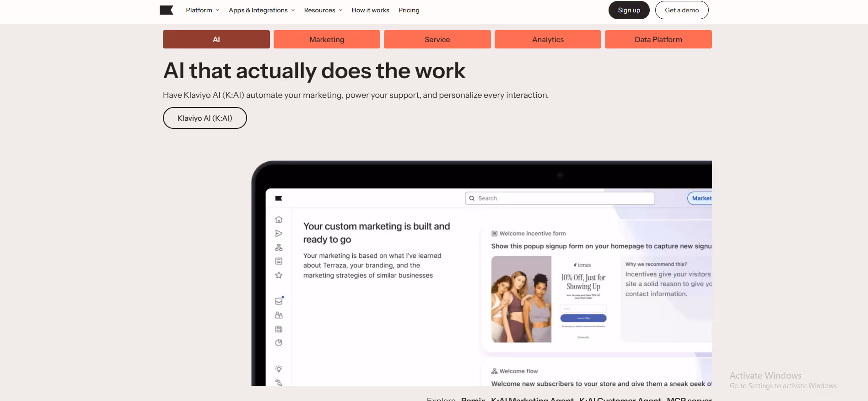Click 'Your custom marketing is built and ready' heading
This screenshot has height=401, width=868.
[377, 233]
